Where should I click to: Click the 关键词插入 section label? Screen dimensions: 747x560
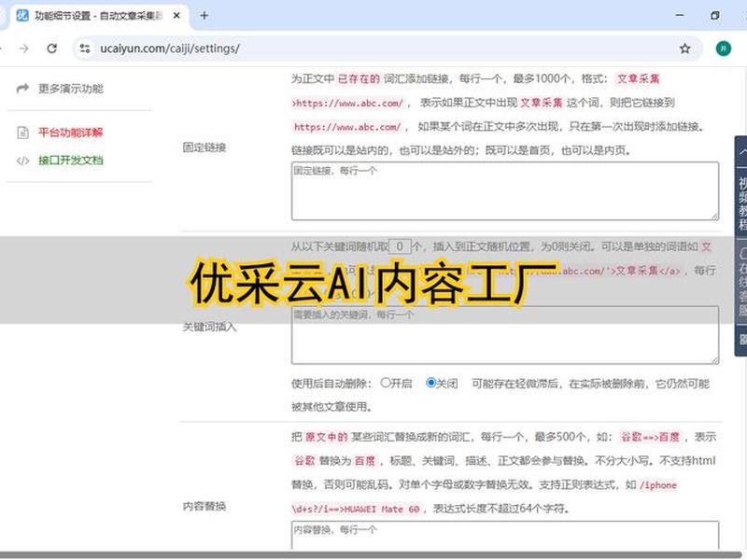209,328
